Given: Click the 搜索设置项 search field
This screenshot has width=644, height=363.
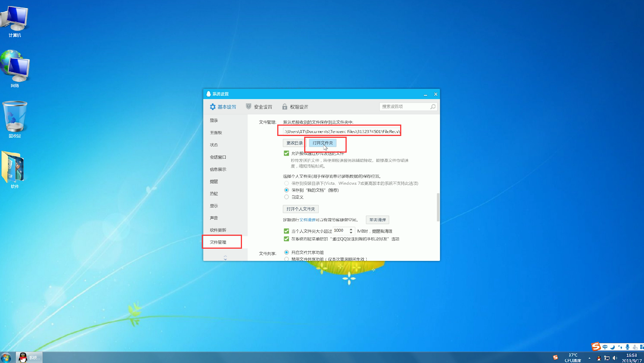Looking at the screenshot, I should [408, 107].
